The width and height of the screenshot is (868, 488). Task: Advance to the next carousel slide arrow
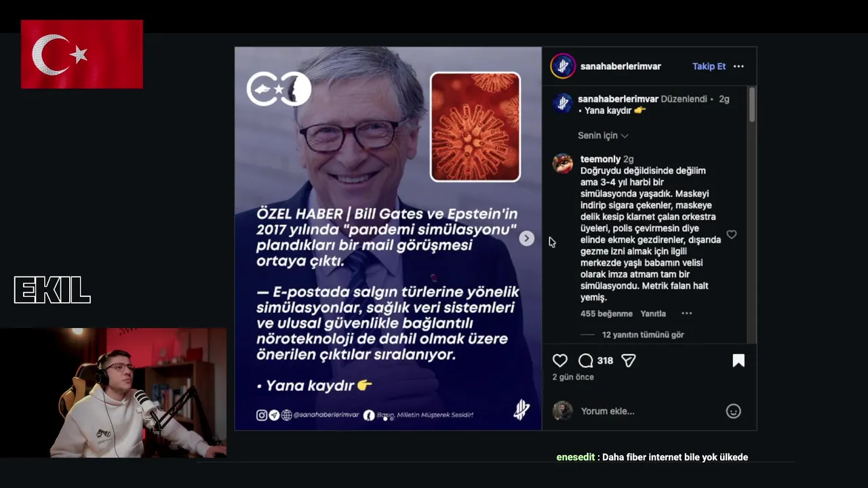[526, 239]
